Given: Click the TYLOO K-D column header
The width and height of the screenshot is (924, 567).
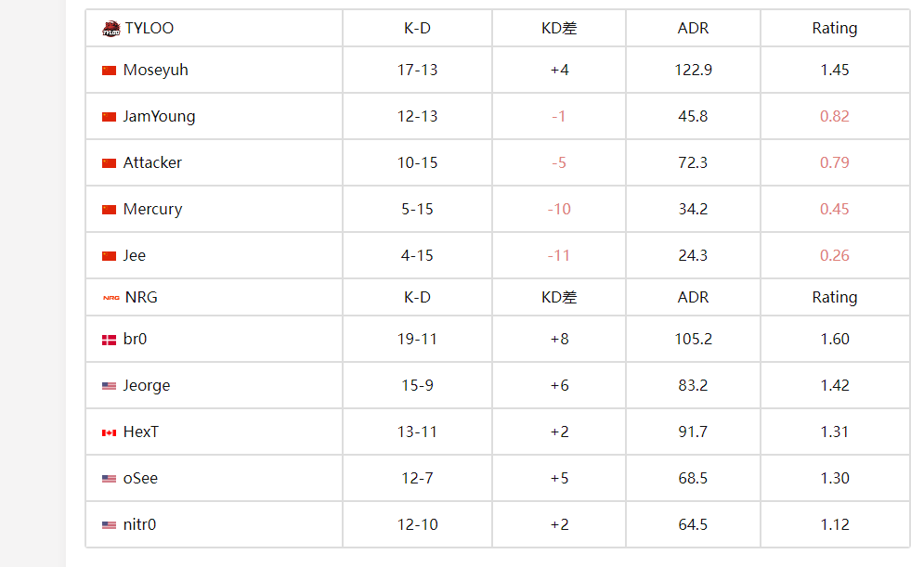Looking at the screenshot, I should (417, 28).
